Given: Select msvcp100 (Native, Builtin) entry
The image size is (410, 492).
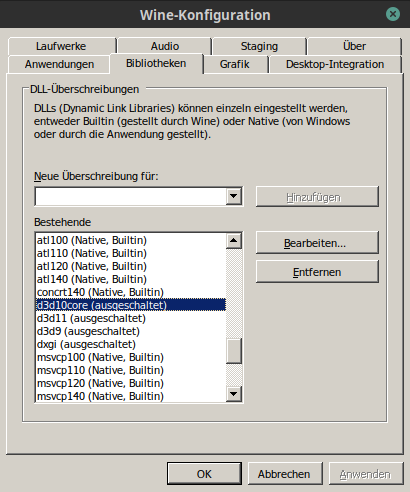Looking at the screenshot, I should coord(131,357).
